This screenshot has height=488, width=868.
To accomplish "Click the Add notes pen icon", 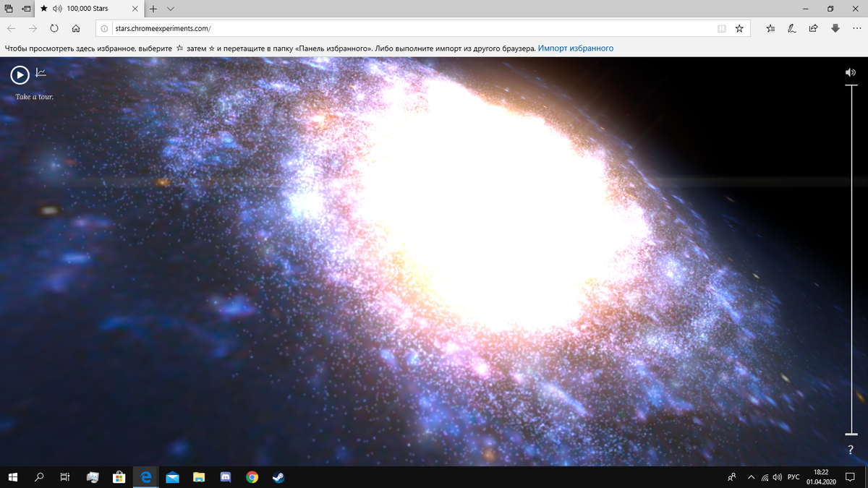I will pos(792,29).
